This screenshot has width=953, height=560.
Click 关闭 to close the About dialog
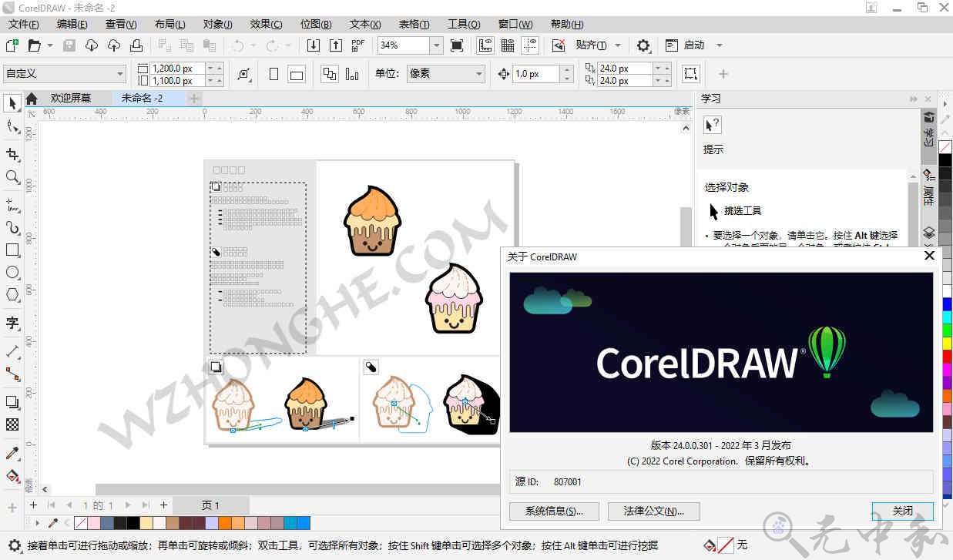point(901,511)
